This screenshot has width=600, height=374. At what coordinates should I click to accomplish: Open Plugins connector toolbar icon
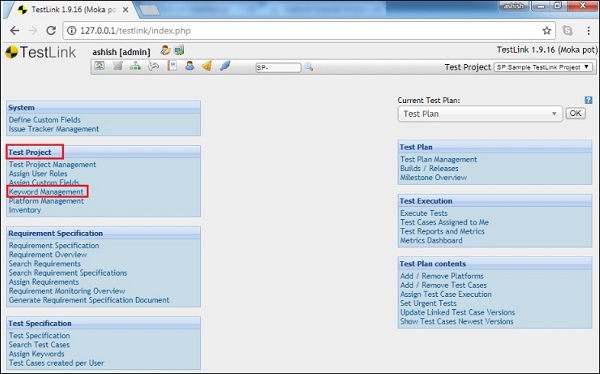[225, 66]
